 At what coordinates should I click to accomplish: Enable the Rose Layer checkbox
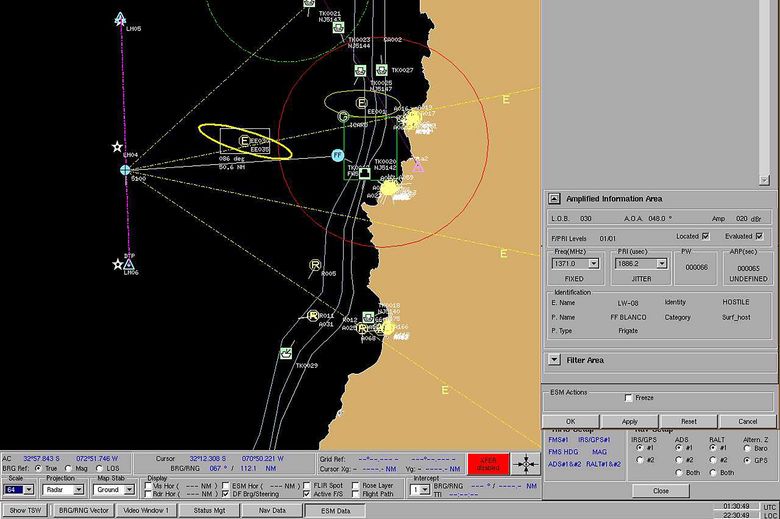[356, 485]
